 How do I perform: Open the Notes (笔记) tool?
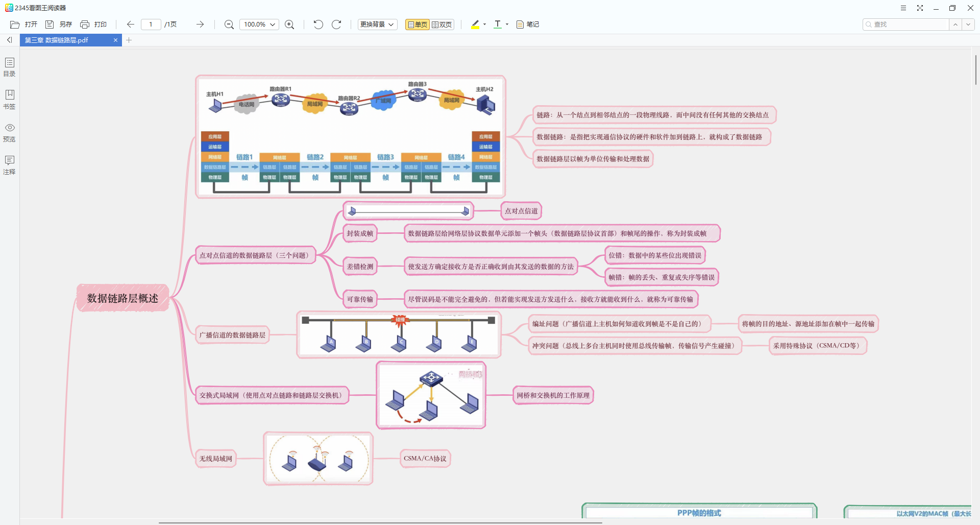(528, 25)
